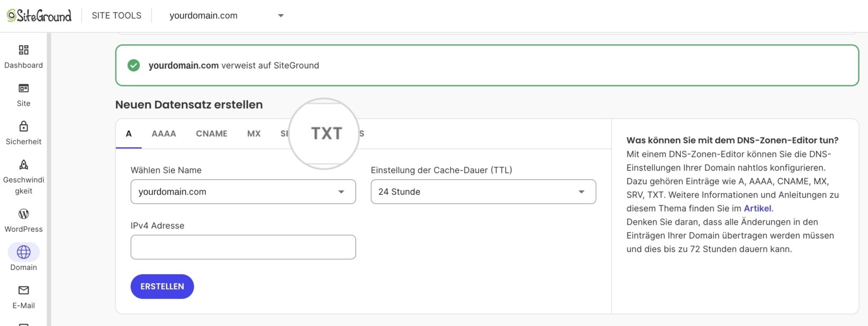Open the Sicherheit lock icon
The height and width of the screenshot is (326, 868).
[24, 126]
